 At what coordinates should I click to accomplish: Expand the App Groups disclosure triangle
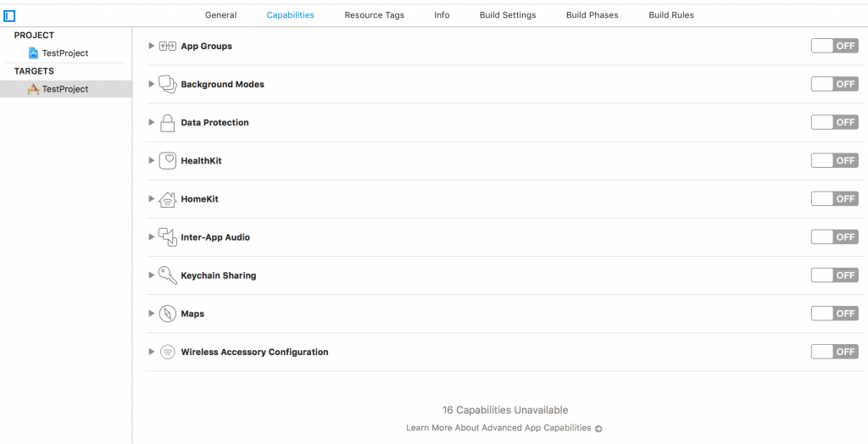151,46
